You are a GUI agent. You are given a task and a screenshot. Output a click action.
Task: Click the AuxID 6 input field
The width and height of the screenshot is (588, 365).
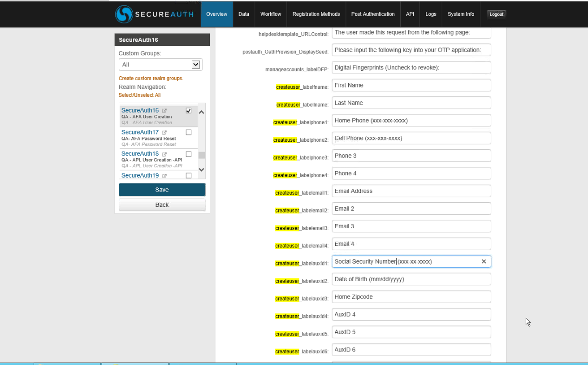[x=411, y=350]
